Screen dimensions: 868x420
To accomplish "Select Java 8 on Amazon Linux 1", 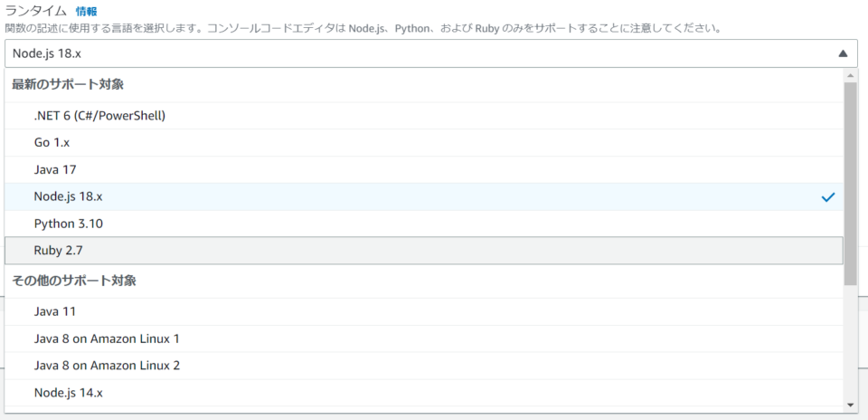I will point(107,339).
